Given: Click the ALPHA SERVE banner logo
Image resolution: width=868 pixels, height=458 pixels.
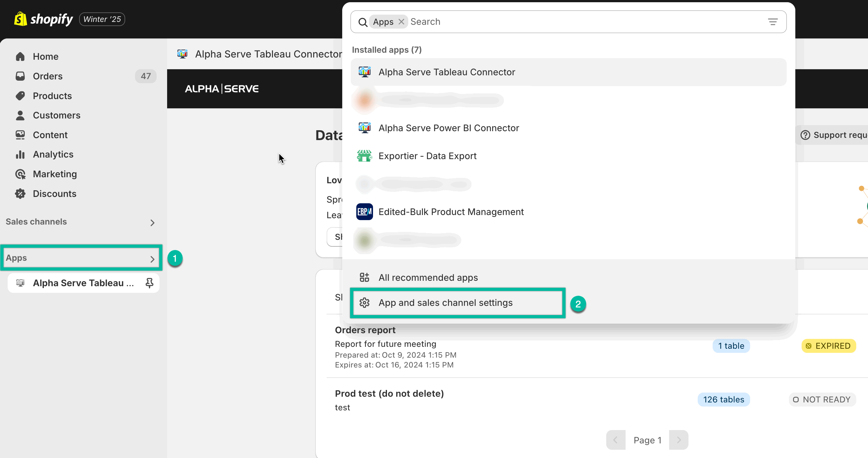Looking at the screenshot, I should (x=222, y=89).
